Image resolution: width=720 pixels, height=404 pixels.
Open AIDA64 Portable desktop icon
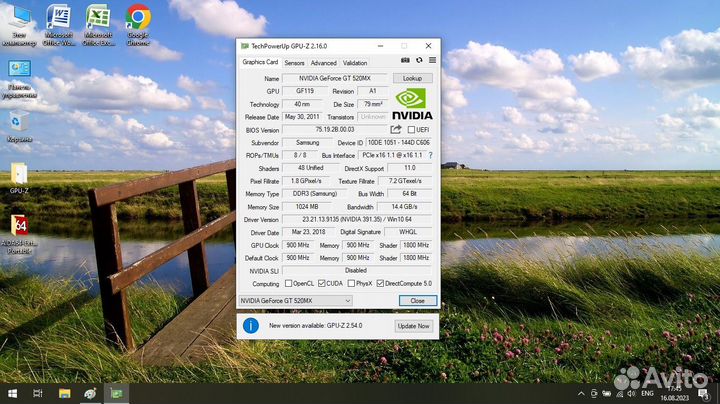click(19, 234)
